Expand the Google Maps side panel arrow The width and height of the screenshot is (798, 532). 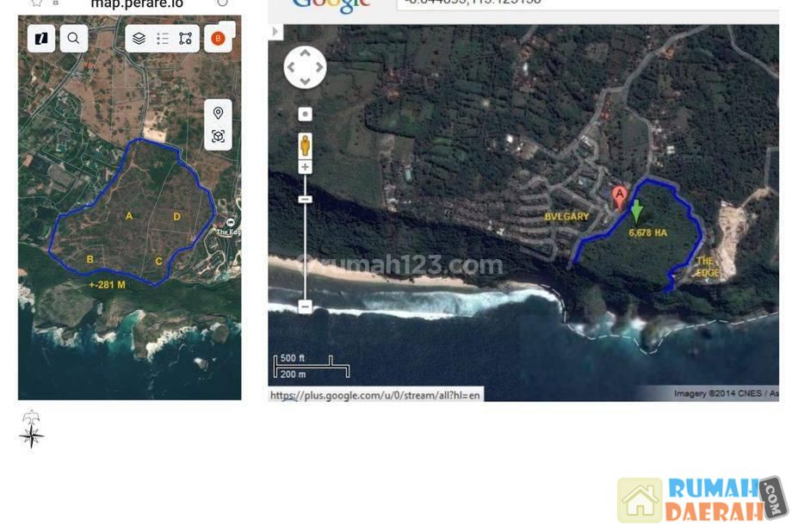[x=275, y=32]
